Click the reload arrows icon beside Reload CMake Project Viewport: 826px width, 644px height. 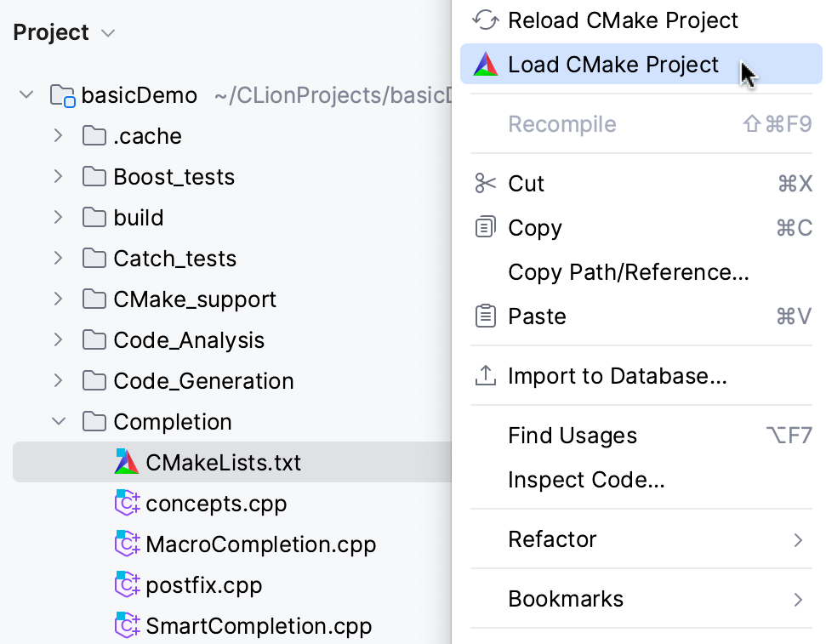click(x=484, y=20)
